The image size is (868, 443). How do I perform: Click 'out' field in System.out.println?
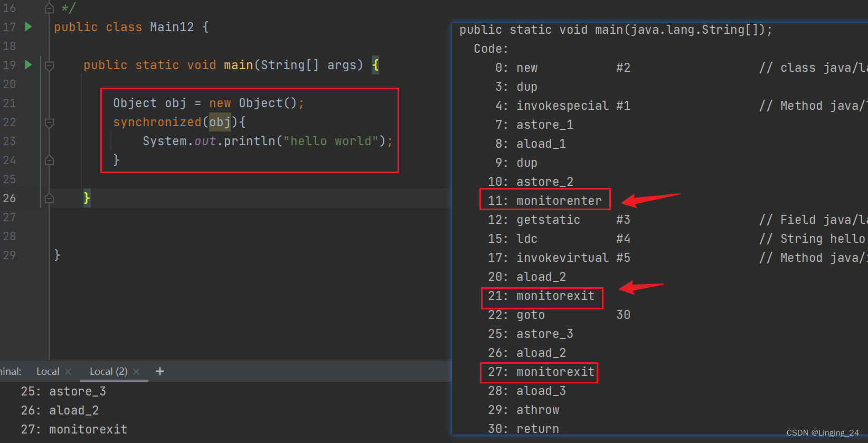point(205,141)
